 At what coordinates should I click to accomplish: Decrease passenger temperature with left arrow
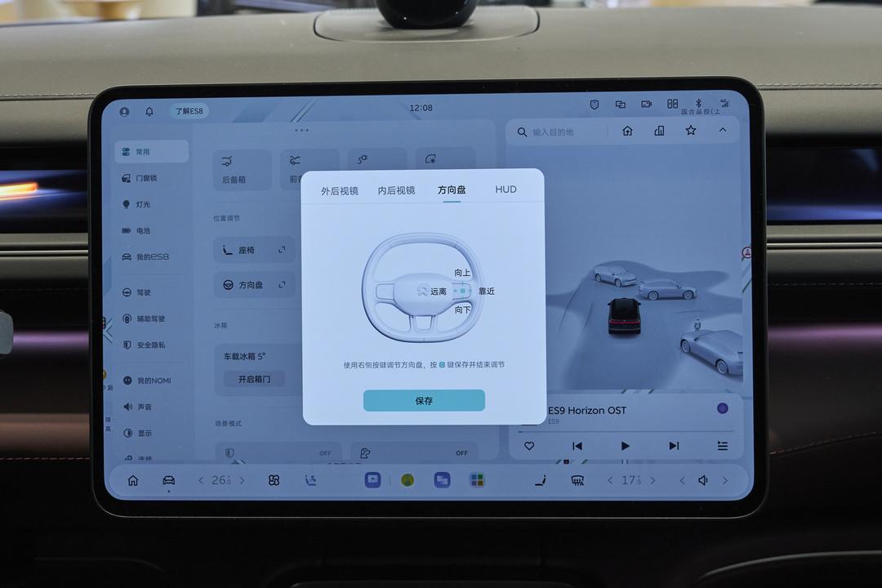610,480
